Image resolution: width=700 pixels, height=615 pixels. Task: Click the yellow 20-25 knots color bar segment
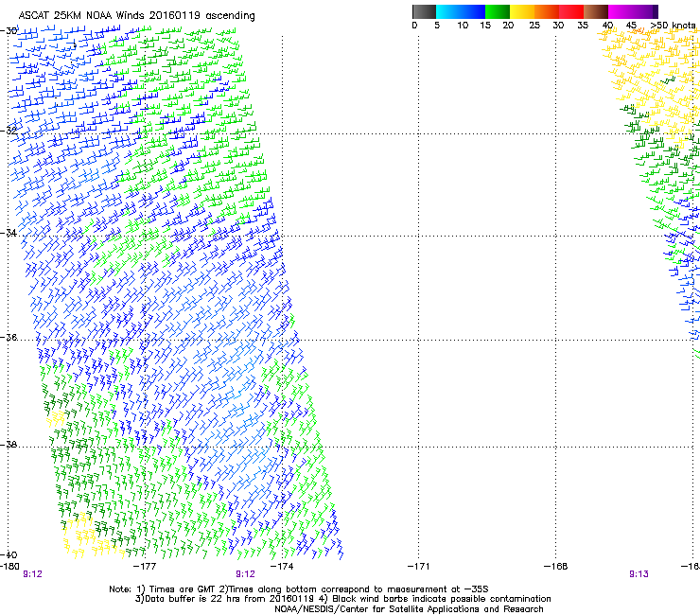[x=522, y=11]
